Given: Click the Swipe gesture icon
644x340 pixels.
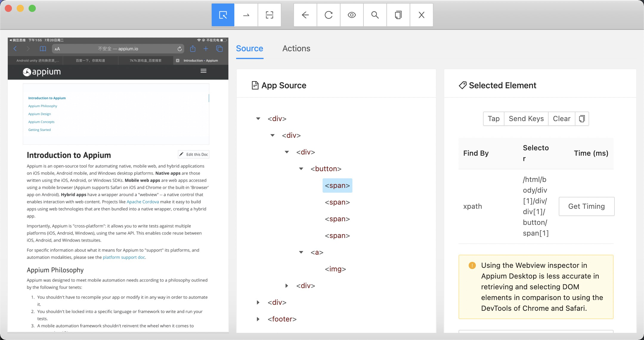Looking at the screenshot, I should click(246, 15).
